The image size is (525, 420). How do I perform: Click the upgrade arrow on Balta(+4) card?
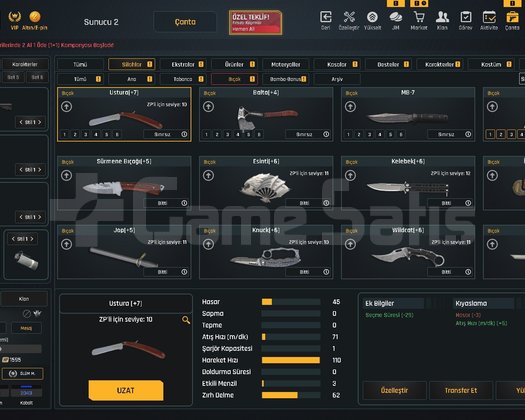tap(208, 107)
